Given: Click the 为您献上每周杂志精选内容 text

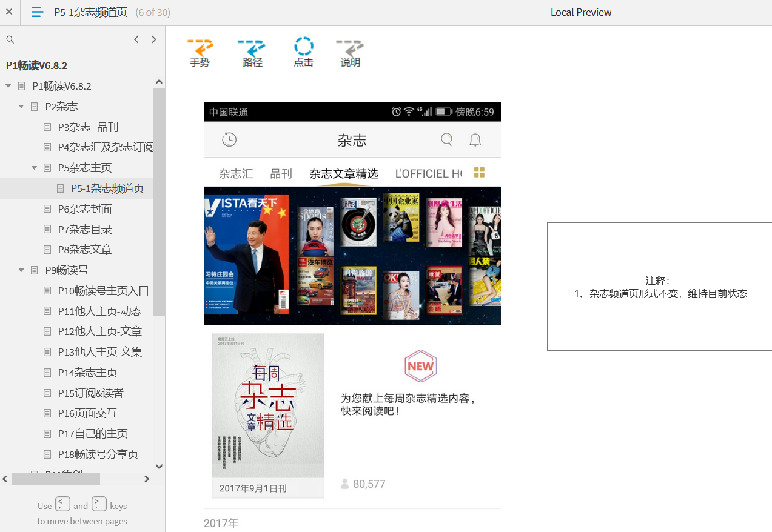Looking at the screenshot, I should (408, 405).
